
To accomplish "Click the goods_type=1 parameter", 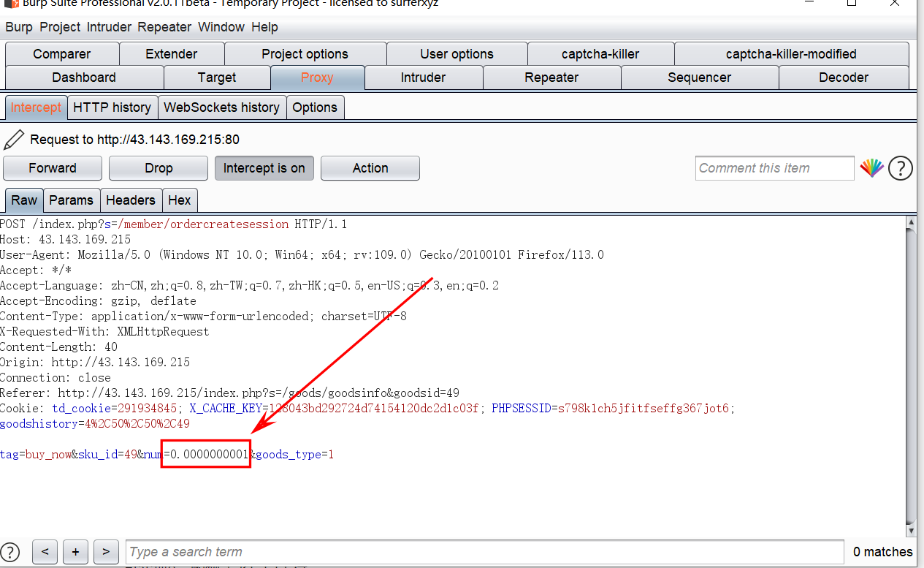I will (294, 455).
